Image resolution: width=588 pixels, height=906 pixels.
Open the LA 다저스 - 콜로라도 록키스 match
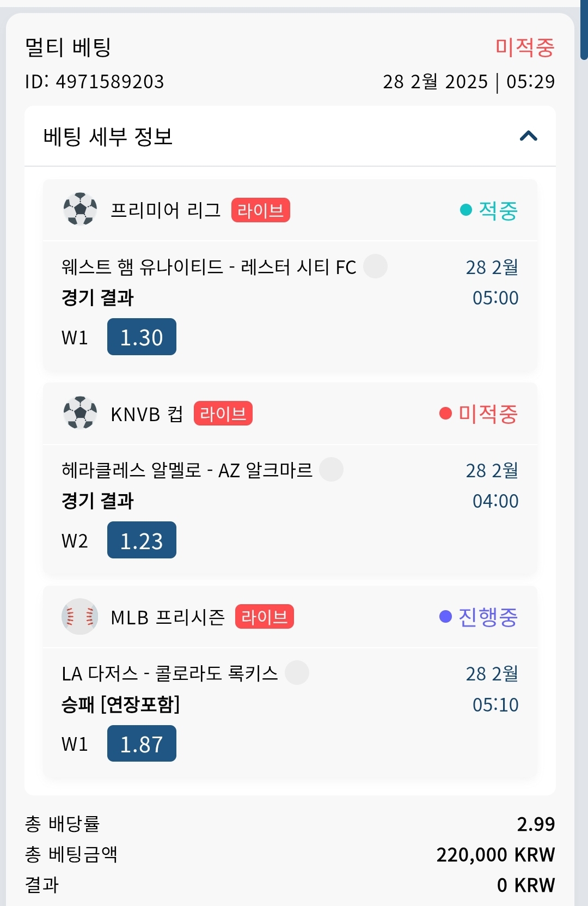tap(169, 673)
